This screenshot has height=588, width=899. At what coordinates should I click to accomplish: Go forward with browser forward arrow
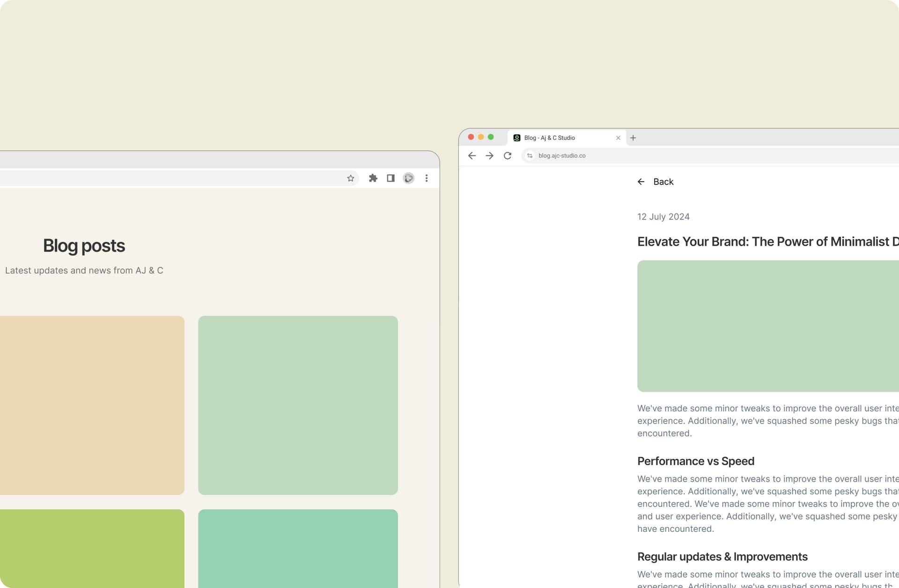489,155
